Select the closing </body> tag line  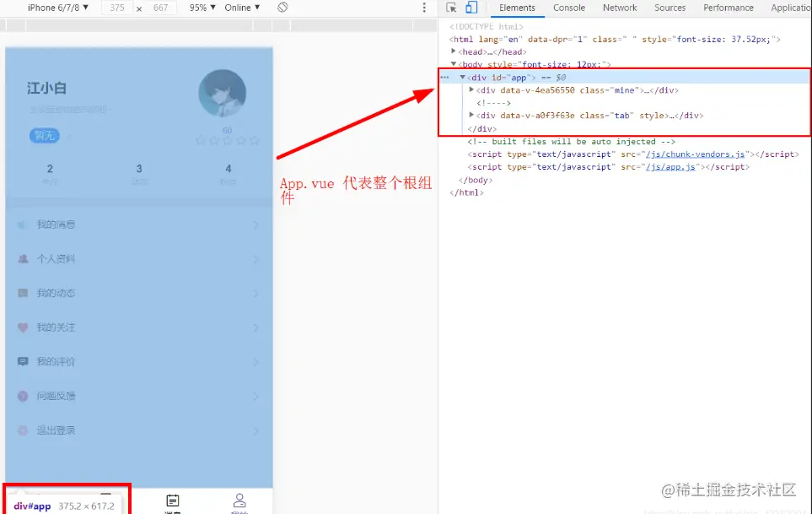click(476, 180)
